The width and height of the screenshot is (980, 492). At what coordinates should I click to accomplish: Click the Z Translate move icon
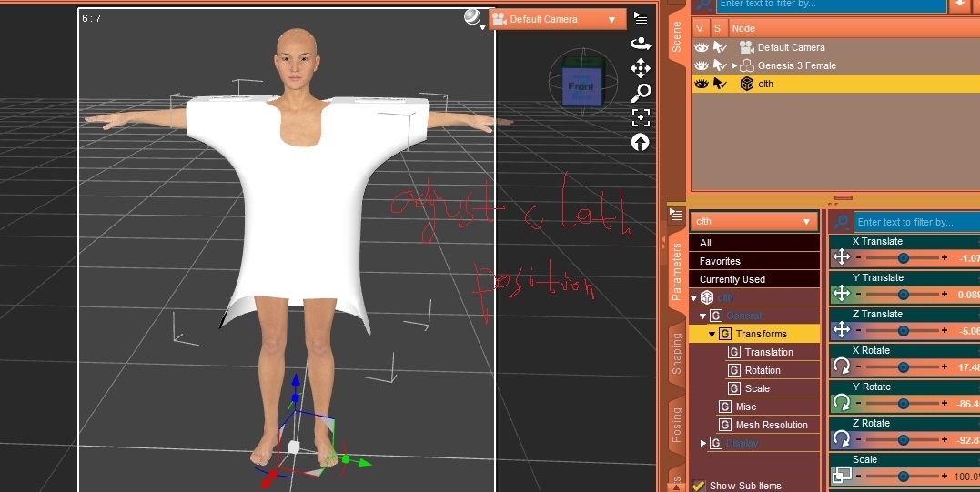(x=842, y=329)
